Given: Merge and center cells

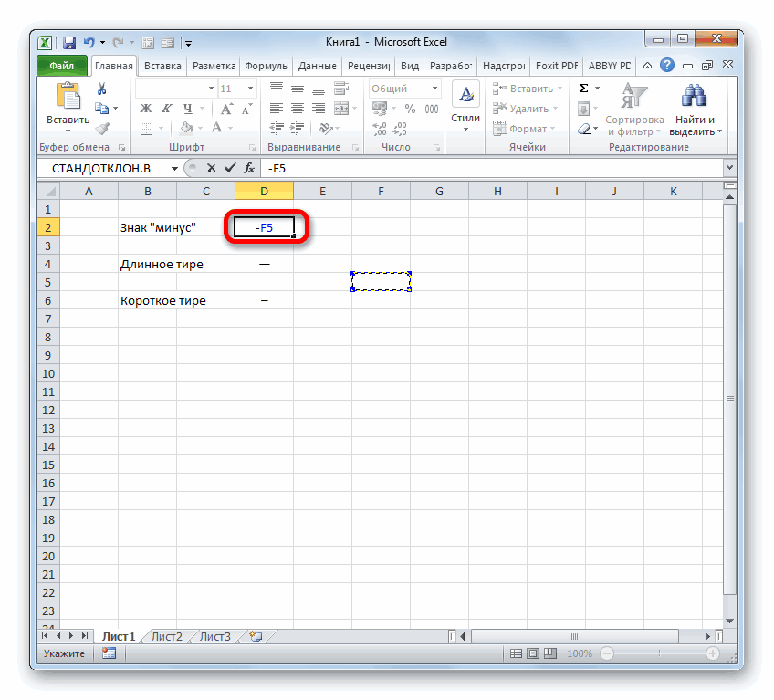Looking at the screenshot, I should coord(341,109).
